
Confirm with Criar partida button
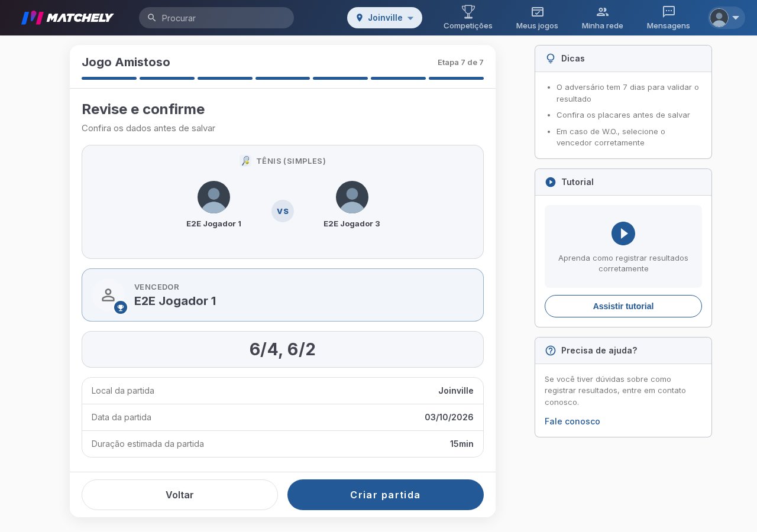[x=386, y=495]
